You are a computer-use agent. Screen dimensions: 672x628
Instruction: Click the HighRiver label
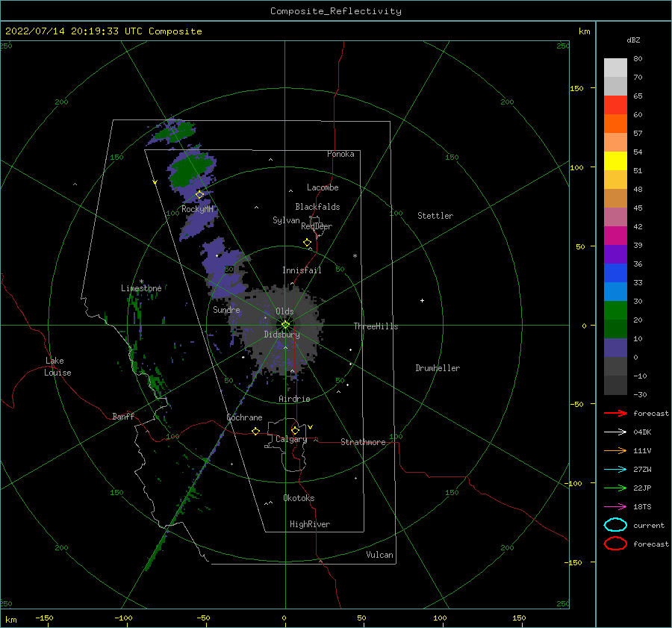point(310,524)
